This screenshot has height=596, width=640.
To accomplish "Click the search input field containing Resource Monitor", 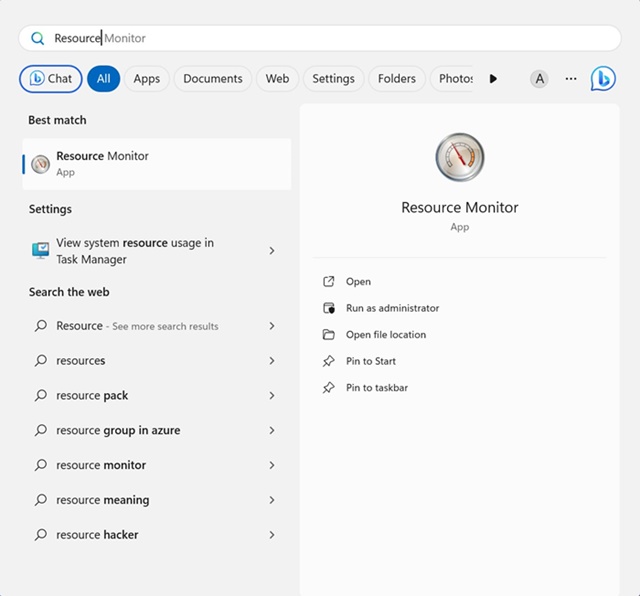I will pos(320,38).
